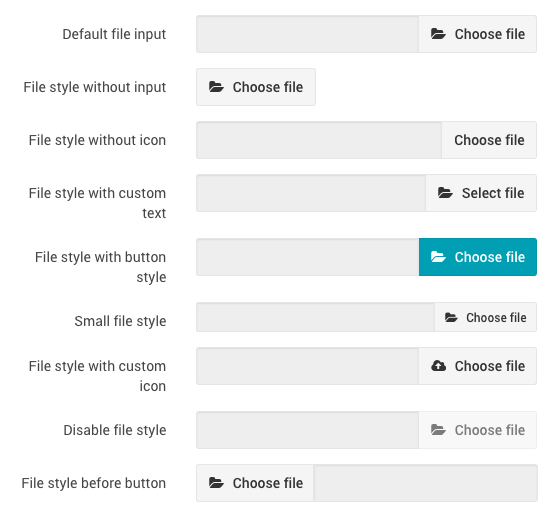Click folder icon on teal Choose file button
Image resolution: width=548 pixels, height=513 pixels.
pos(438,257)
